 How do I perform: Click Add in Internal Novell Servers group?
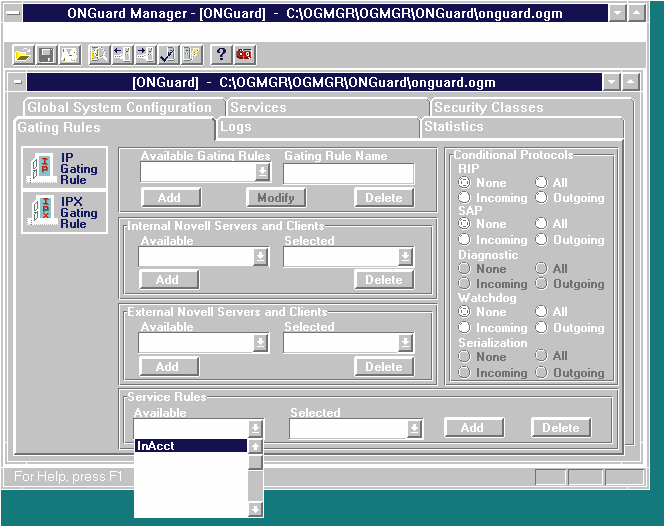pos(169,279)
